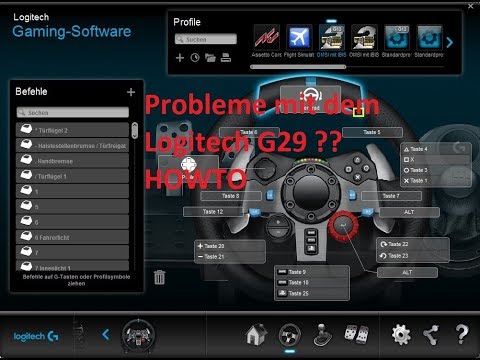This screenshot has height=360, width=480.
Task: Click the trash can delete icon
Action: [159, 277]
